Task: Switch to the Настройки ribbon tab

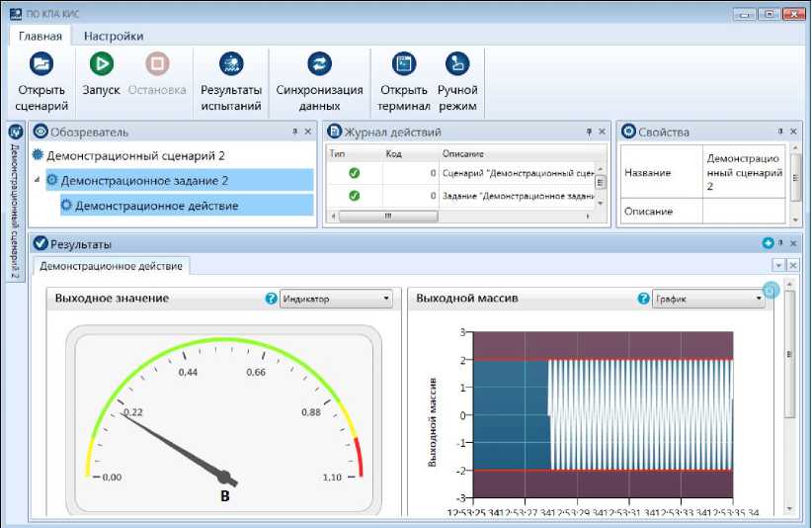Action: pos(114,36)
